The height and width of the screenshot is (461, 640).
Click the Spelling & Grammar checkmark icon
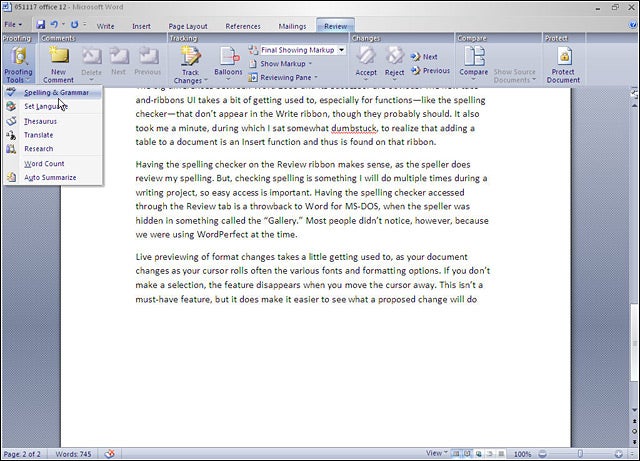point(11,92)
